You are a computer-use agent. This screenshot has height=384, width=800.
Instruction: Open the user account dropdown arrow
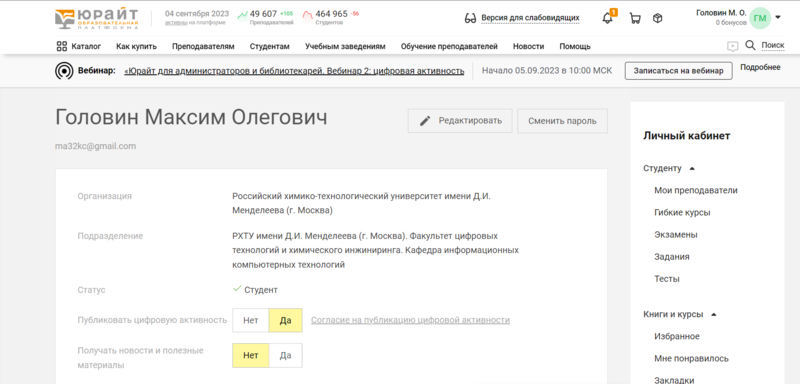(778, 17)
